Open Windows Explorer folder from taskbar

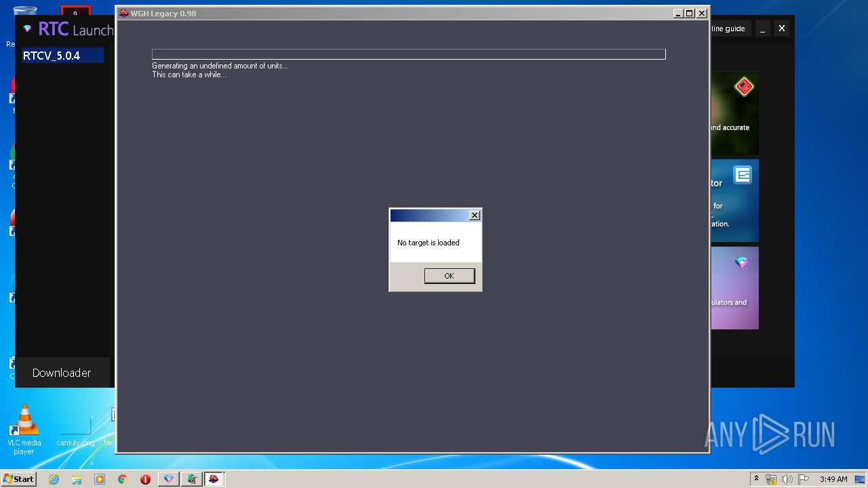77,479
